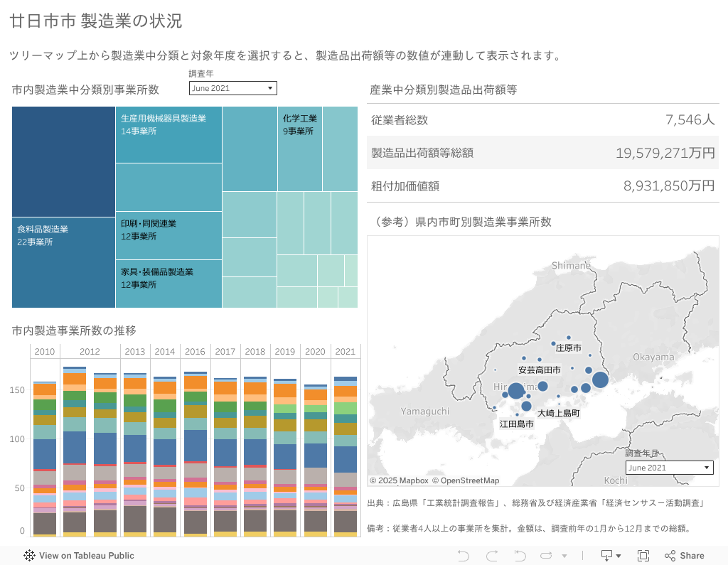The width and height of the screenshot is (728, 565).
Task: Click the Undo icon in toolbar
Action: [x=464, y=556]
